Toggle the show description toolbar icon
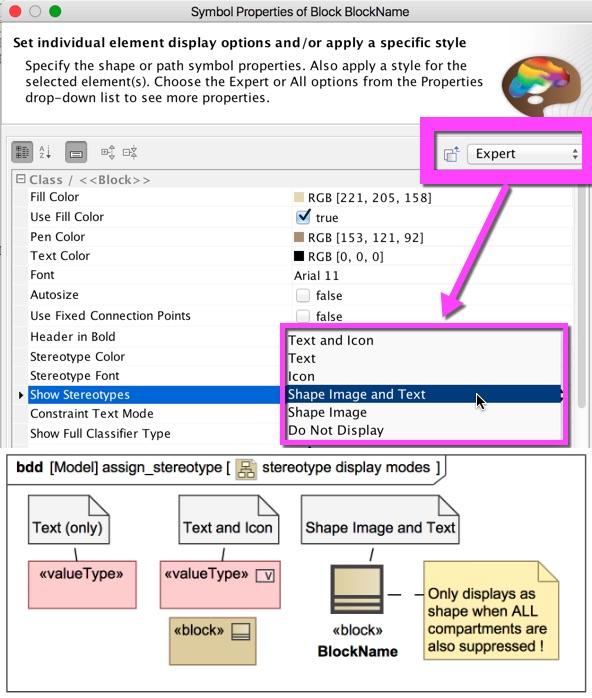The image size is (592, 698). tap(76, 153)
